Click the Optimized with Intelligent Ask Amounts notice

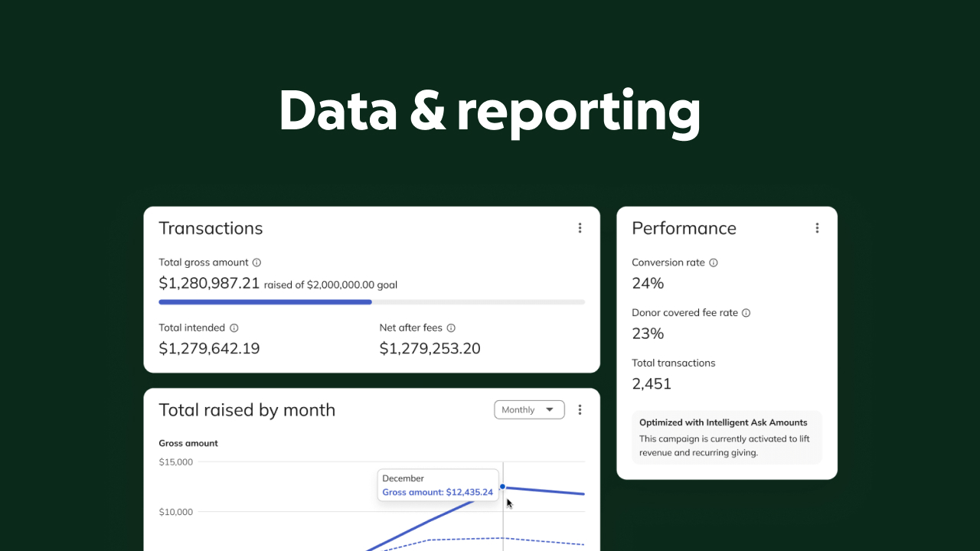pos(727,438)
